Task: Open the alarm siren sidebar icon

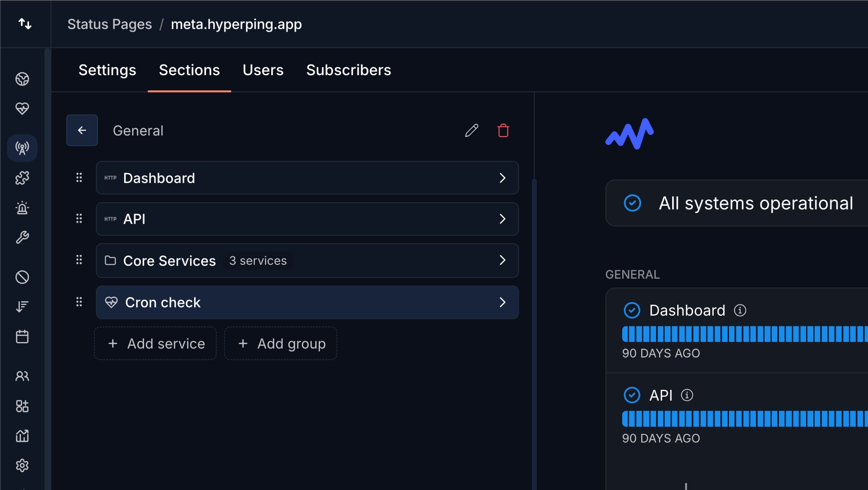Action: pos(22,208)
